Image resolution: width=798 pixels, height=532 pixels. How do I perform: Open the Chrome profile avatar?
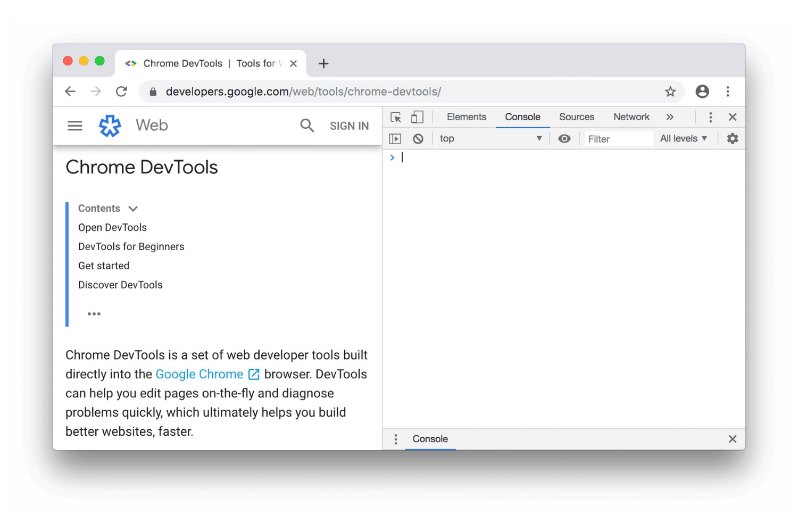click(702, 92)
